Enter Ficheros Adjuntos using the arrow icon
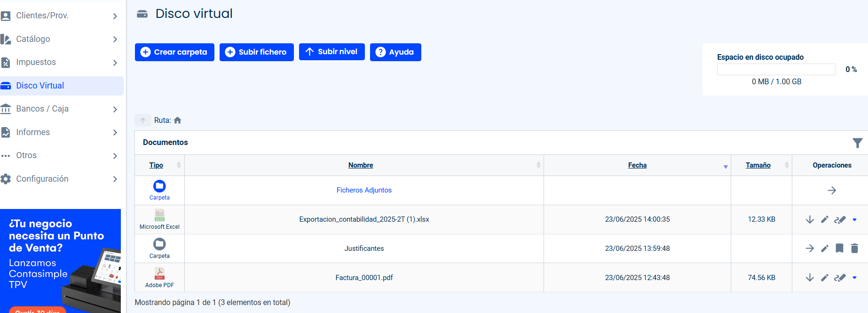This screenshot has height=313, width=868. (832, 191)
